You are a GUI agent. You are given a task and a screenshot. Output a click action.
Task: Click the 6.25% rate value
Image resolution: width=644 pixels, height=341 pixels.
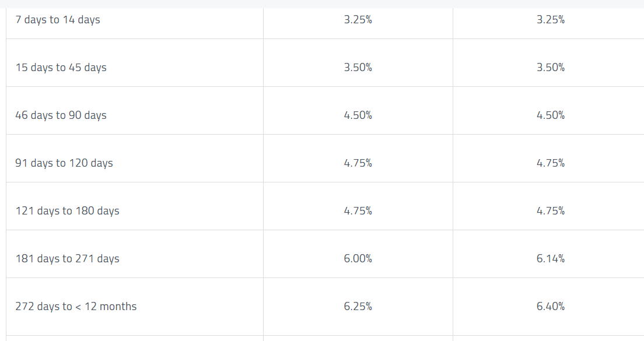click(x=358, y=307)
